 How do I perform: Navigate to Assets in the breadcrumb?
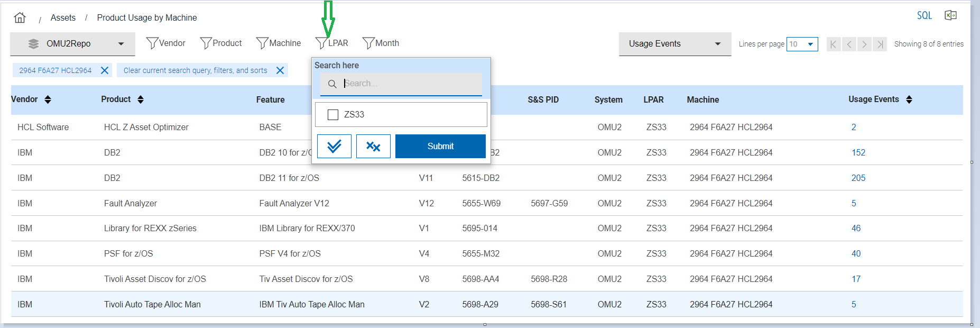(x=63, y=17)
